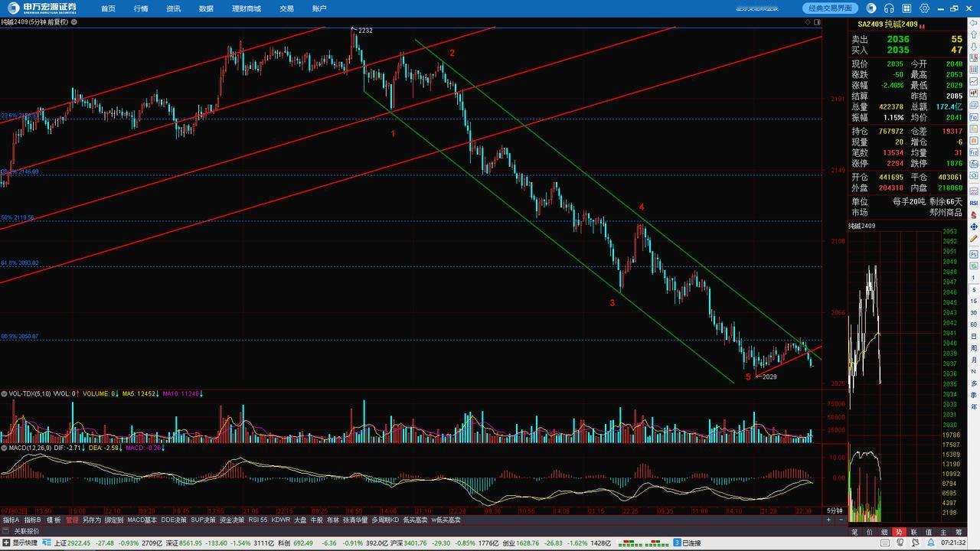Viewport: 980px width, 551px height.
Task: Apply the 牛股 template
Action: click(316, 520)
